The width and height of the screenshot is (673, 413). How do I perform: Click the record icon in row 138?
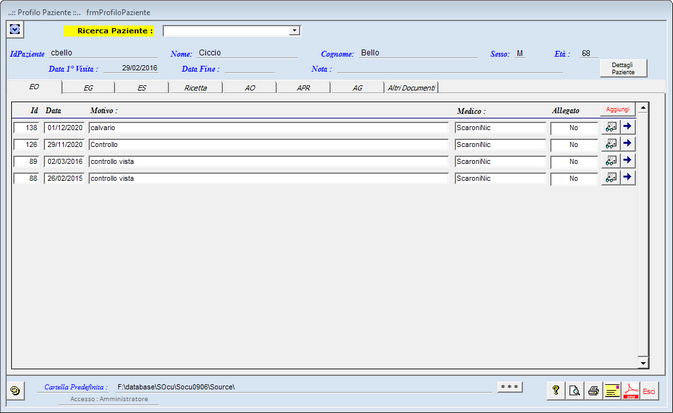pos(611,127)
